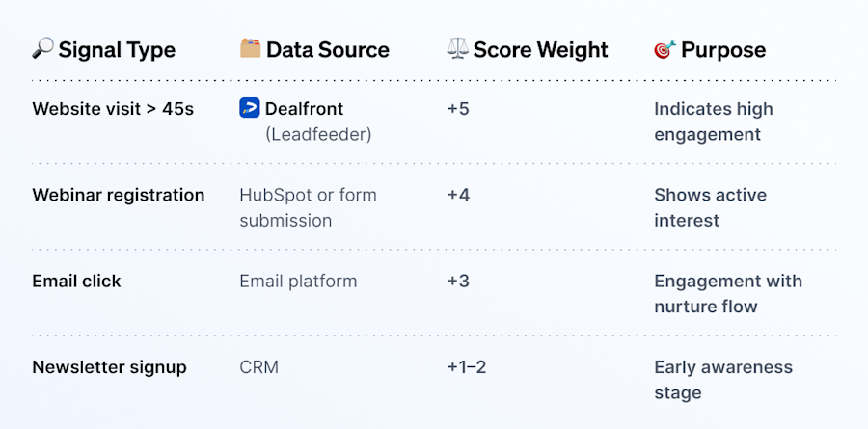868x429 pixels.
Task: Click the Early awareness stage purpose text
Action: [723, 380]
